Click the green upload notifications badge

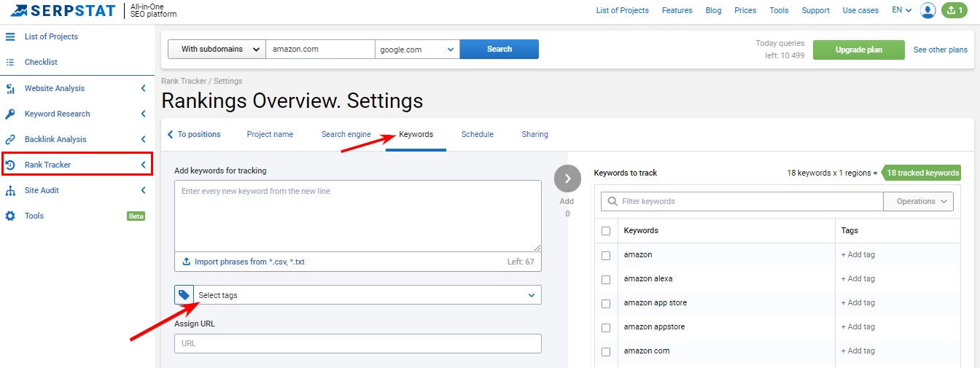click(x=954, y=10)
